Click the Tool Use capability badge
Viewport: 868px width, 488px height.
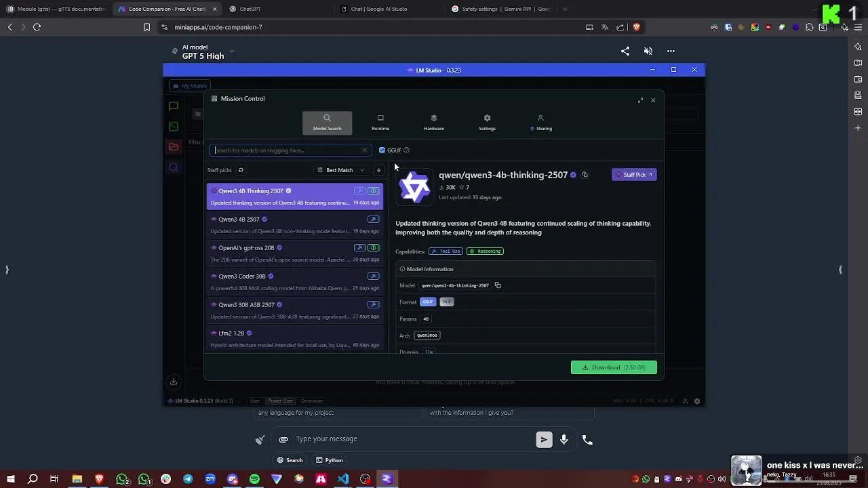click(446, 251)
